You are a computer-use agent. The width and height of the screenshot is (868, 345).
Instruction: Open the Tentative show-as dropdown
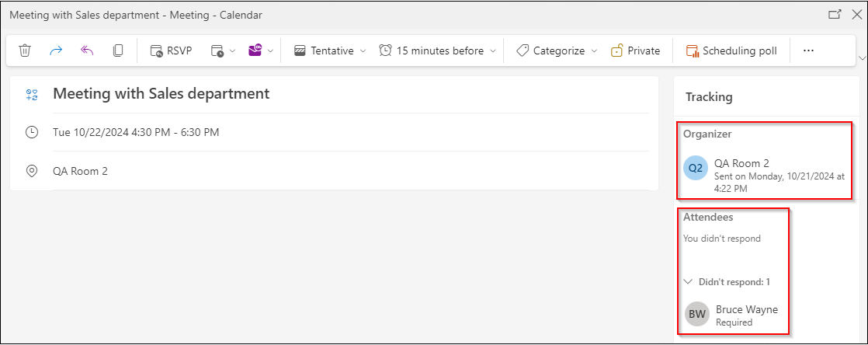tap(330, 51)
